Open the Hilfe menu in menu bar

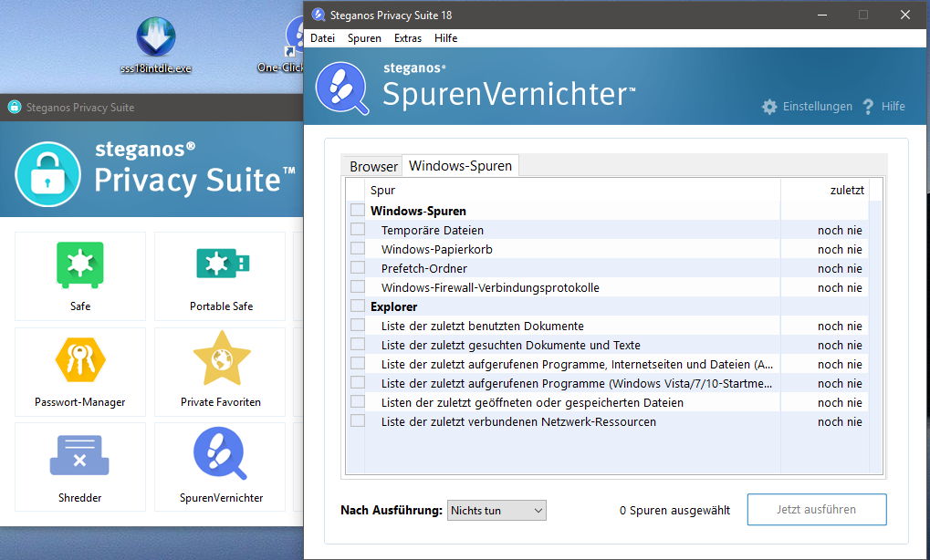coord(445,38)
